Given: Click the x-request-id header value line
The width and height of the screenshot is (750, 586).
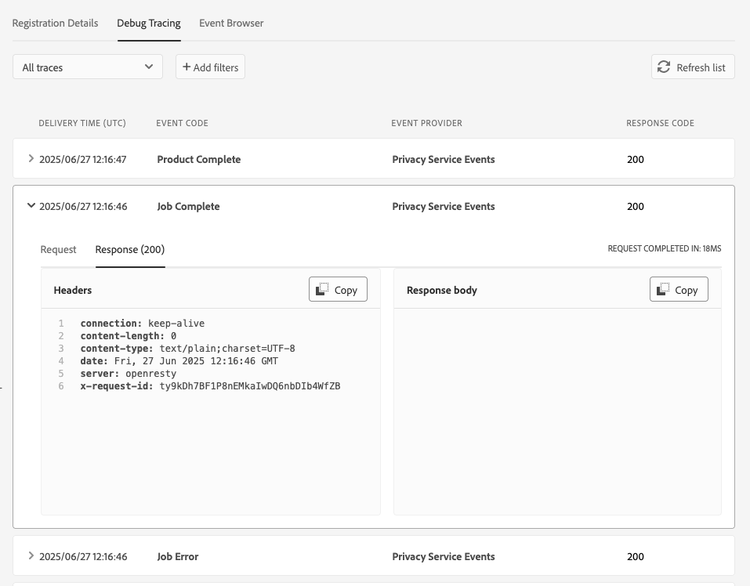Looking at the screenshot, I should pos(210,386).
